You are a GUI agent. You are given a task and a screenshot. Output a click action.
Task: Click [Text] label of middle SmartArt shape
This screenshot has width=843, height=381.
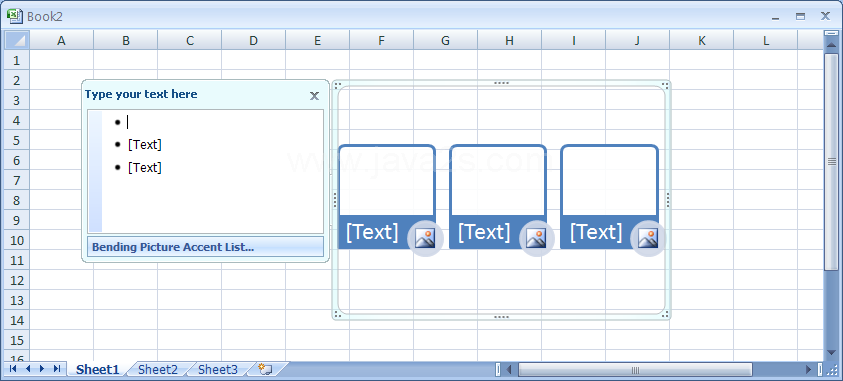484,232
